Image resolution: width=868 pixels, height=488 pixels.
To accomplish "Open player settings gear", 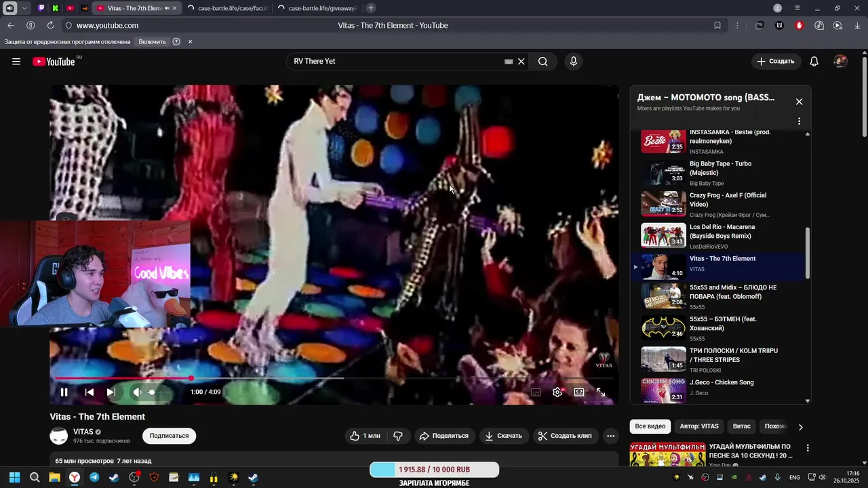I will tap(557, 392).
